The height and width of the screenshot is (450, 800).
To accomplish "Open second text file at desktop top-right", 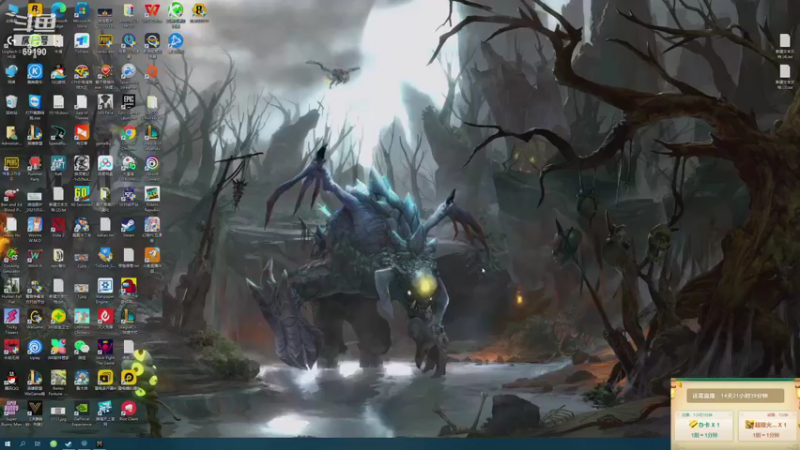I will click(784, 71).
